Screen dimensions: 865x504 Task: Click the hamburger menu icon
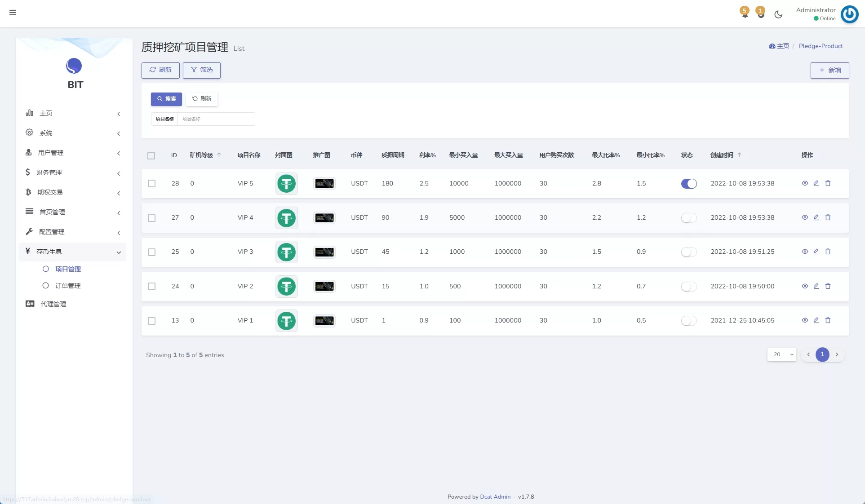13,13
